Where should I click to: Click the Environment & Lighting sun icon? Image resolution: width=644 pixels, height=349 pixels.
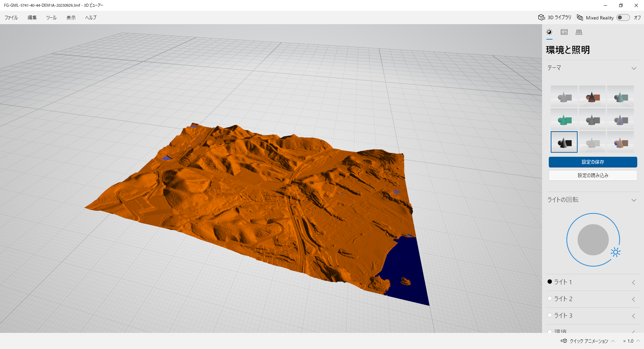549,32
